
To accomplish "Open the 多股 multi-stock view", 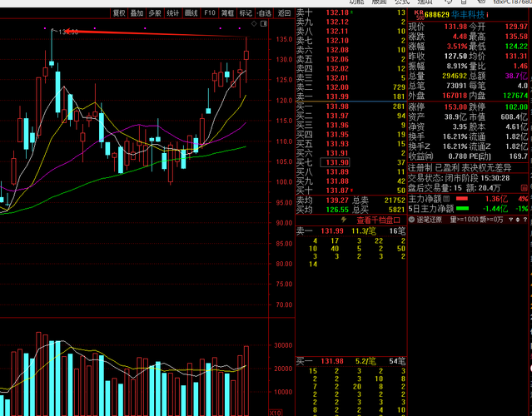I will tap(155, 13).
